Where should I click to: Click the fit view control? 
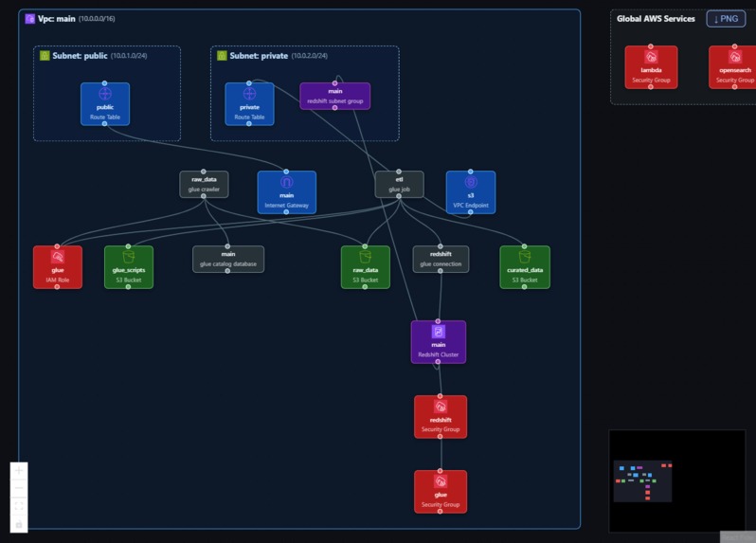pyautogui.click(x=19, y=506)
